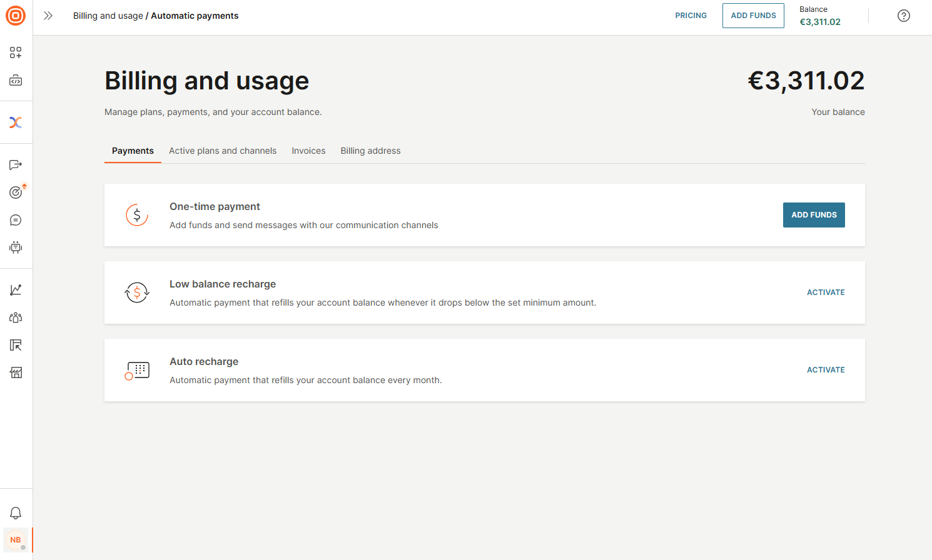
Task: Open the marketplace store icon
Action: [16, 372]
